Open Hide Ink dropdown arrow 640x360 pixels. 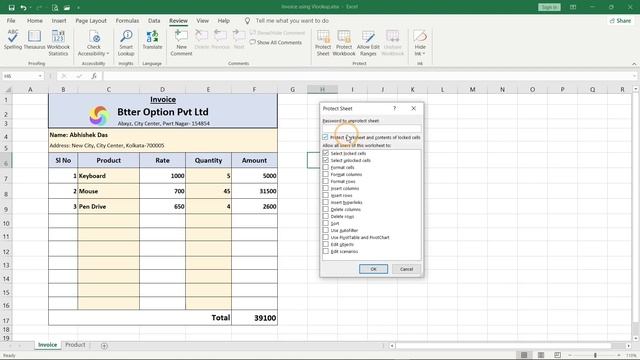[424, 53]
